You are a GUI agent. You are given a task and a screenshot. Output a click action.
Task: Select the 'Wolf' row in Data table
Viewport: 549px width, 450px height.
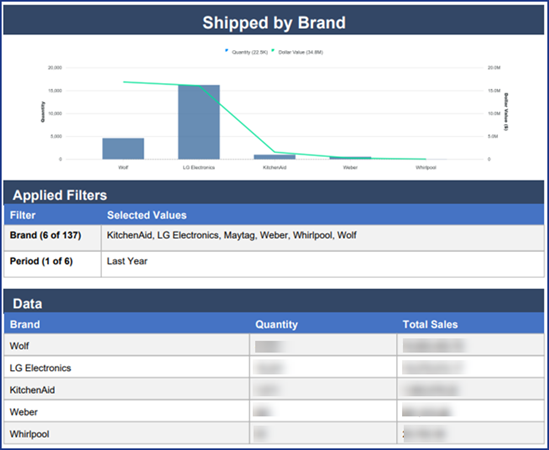(x=274, y=345)
